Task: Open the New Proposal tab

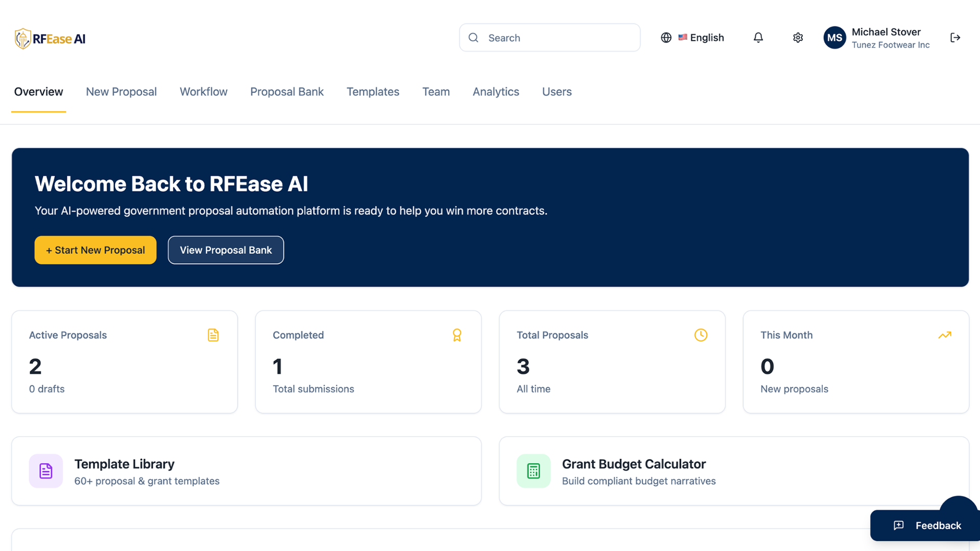Action: click(x=121, y=92)
